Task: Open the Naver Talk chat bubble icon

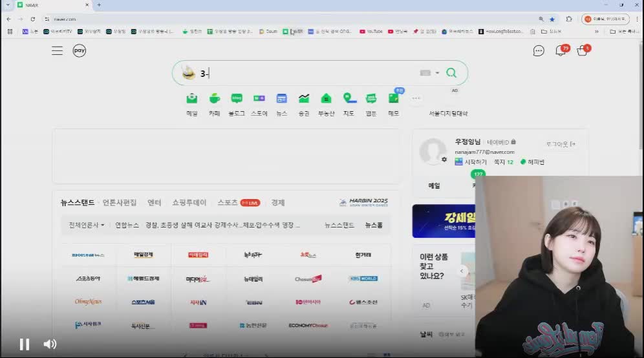Action: (539, 51)
